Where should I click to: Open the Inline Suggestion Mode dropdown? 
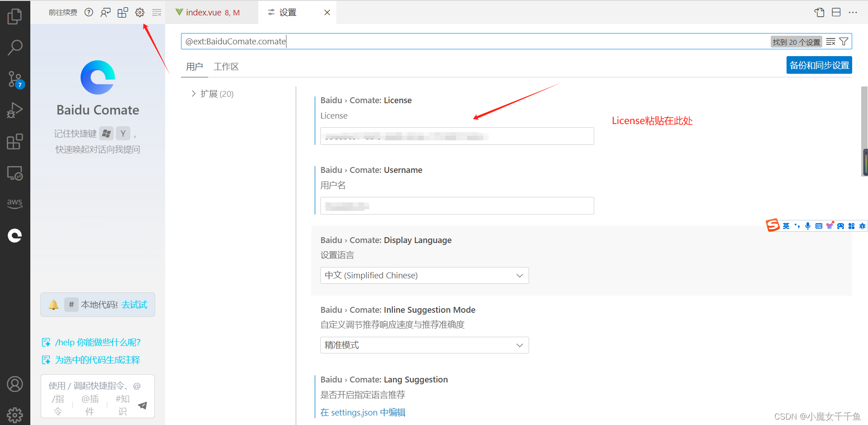424,345
